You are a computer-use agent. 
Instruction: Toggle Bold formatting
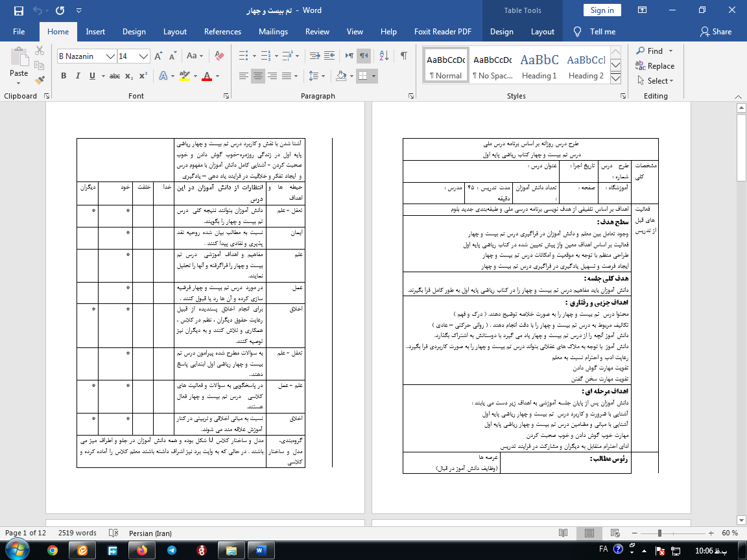point(64,76)
